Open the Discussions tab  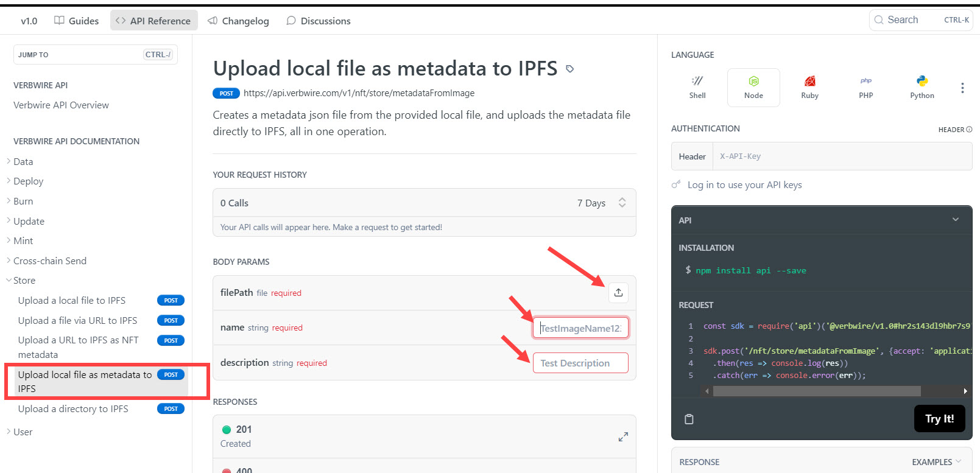pyautogui.click(x=319, y=21)
